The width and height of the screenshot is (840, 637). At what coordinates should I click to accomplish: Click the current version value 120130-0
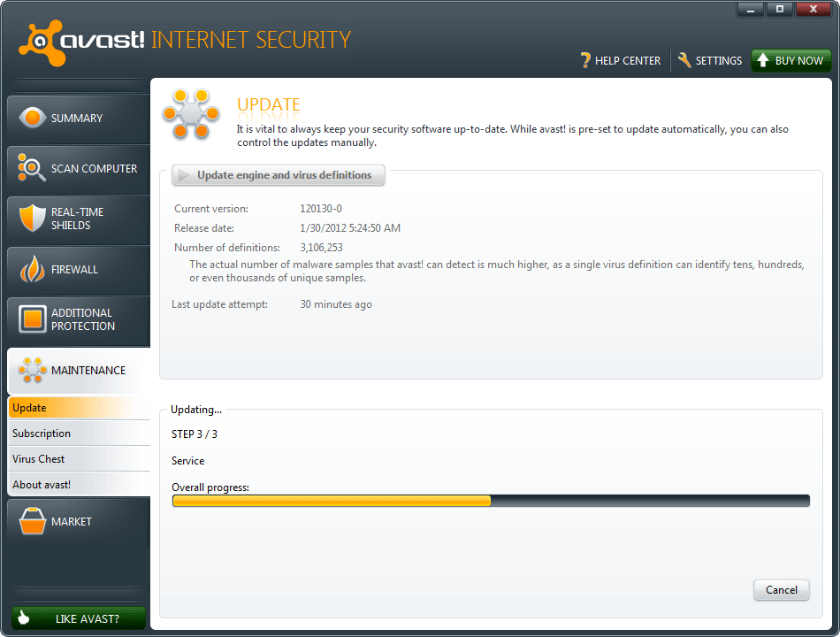point(321,209)
